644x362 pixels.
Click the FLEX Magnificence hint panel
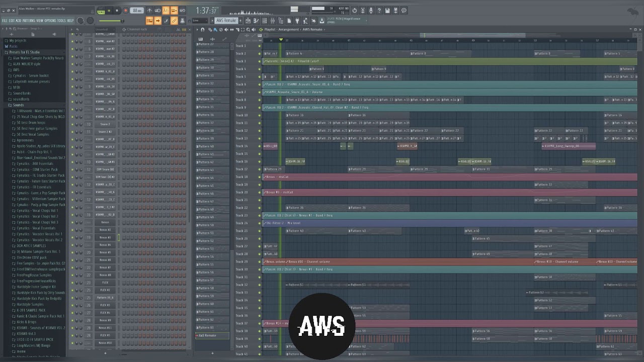[x=347, y=20]
